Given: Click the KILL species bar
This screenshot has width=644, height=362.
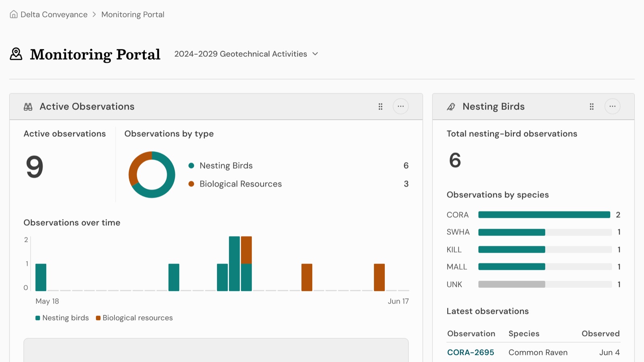Looking at the screenshot, I should coord(512,250).
